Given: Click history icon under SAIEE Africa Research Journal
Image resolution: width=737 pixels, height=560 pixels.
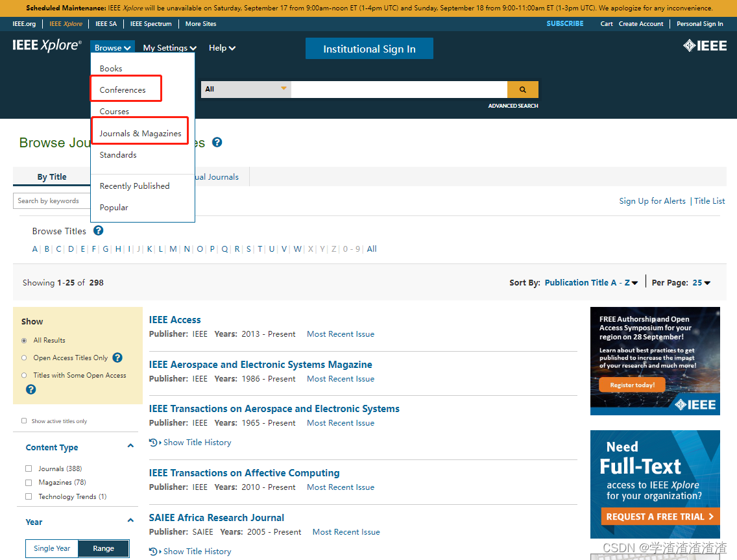Looking at the screenshot, I should point(152,551).
